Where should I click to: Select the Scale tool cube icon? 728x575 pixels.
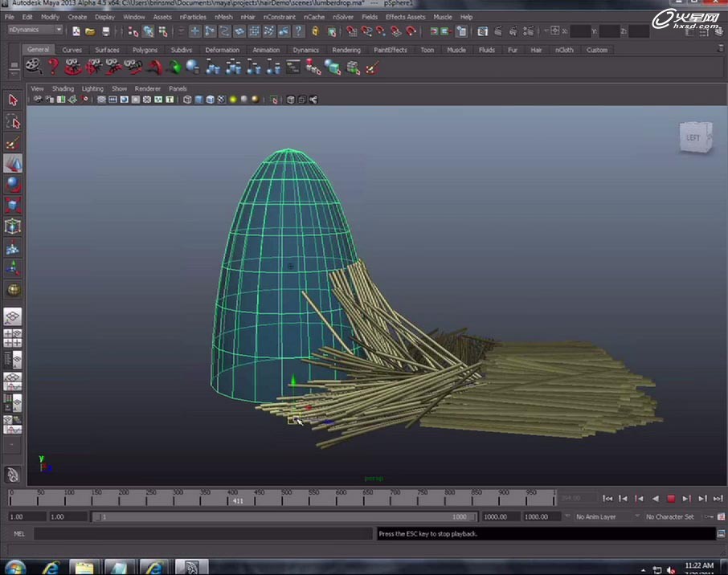[x=13, y=206]
